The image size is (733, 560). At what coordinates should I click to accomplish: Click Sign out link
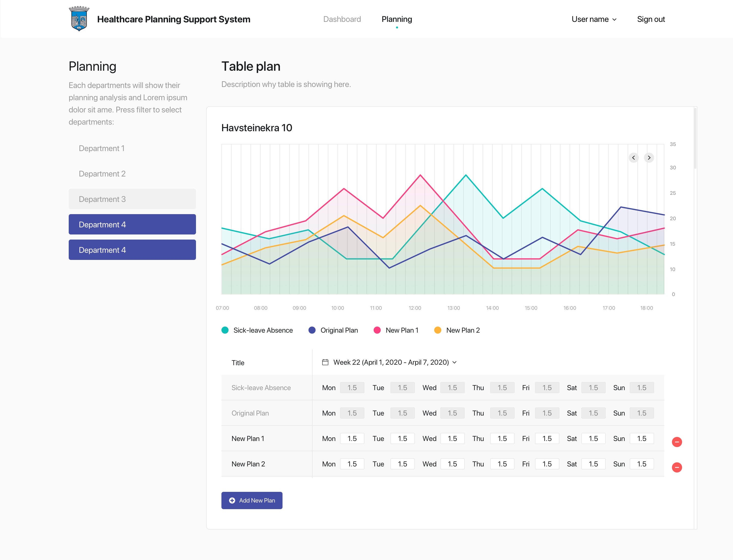tap(651, 19)
